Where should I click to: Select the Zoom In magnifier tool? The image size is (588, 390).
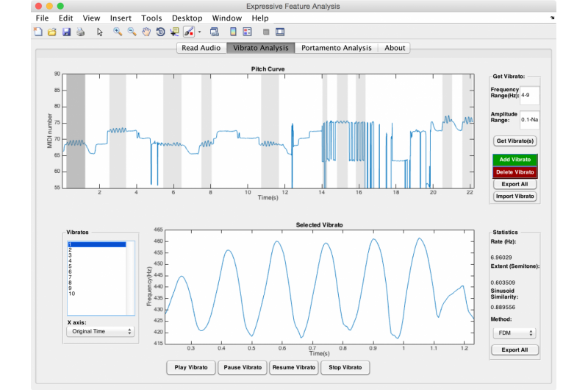tap(118, 32)
